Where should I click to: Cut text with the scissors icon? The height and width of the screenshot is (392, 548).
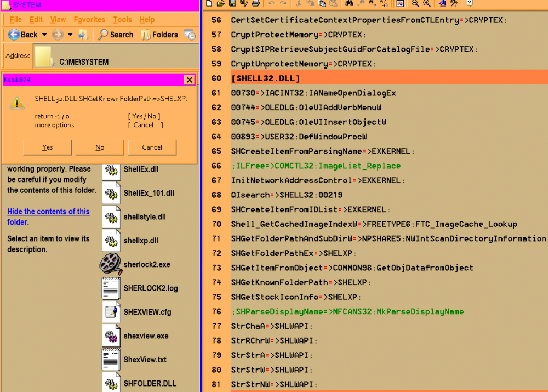(x=300, y=4)
